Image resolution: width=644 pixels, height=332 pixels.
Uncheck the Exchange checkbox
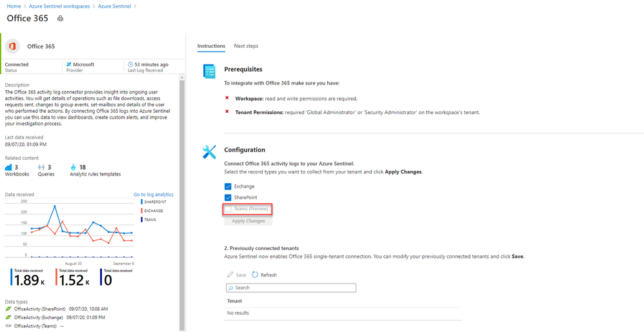228,186
